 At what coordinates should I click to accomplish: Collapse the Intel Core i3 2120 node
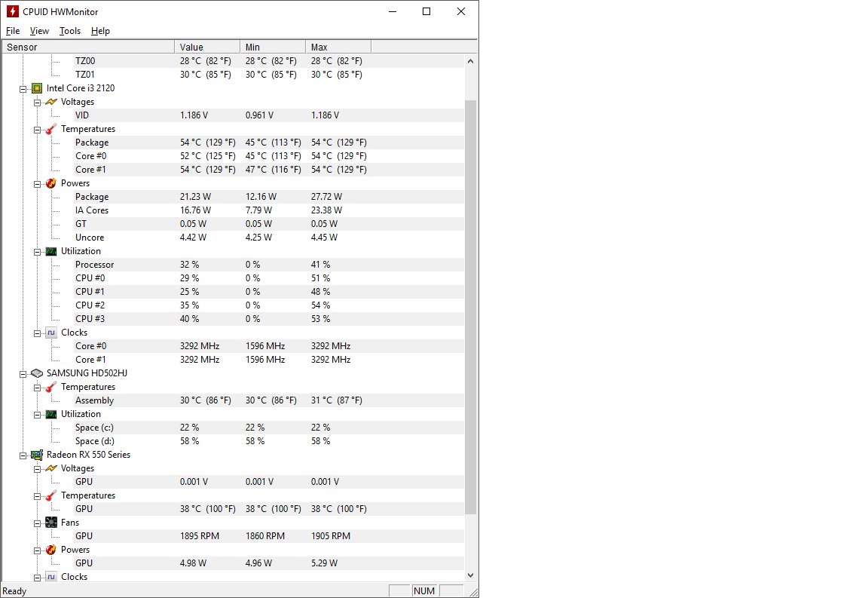pyautogui.click(x=23, y=89)
